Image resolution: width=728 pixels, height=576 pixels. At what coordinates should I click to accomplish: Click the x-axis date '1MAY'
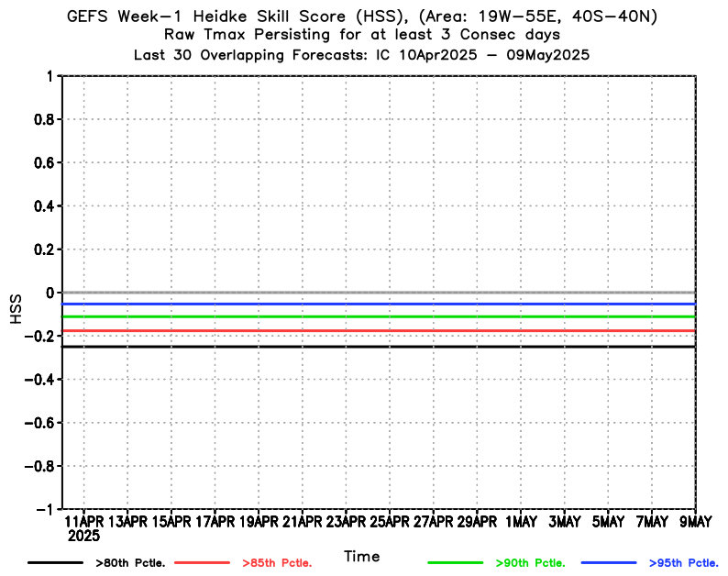pyautogui.click(x=521, y=522)
